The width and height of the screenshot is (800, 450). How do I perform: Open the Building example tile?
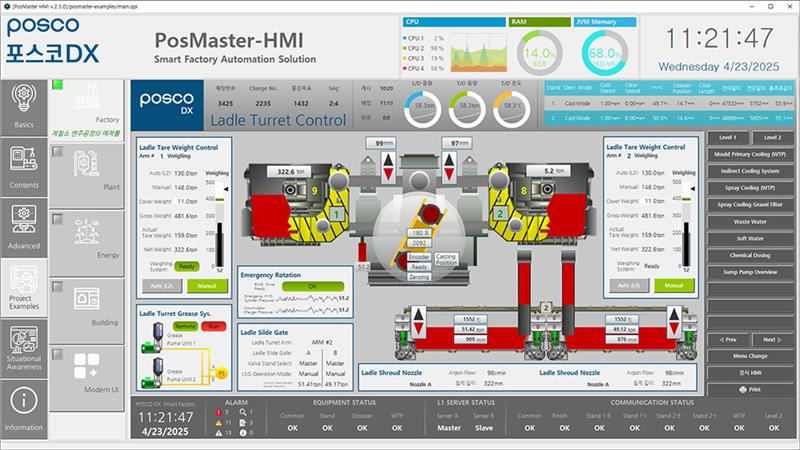click(86, 311)
